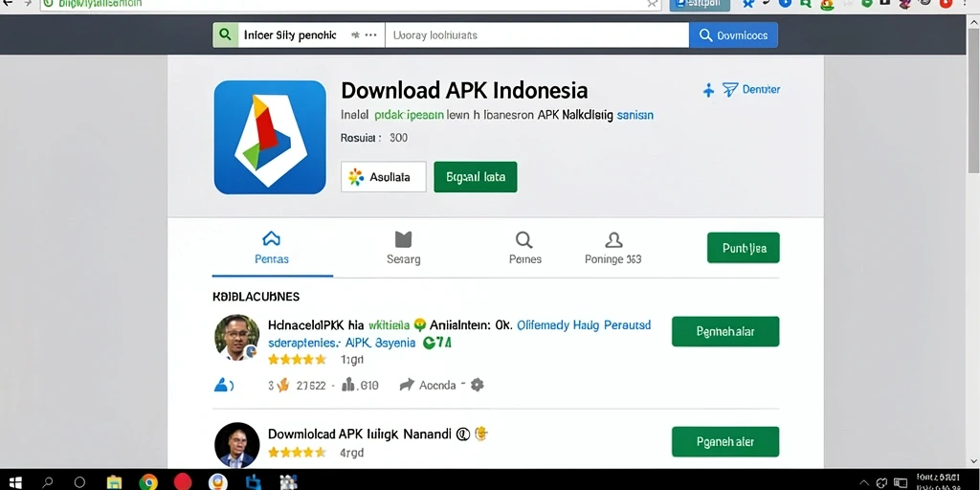
Task: Open Cortana circle on taskbar
Action: [79, 482]
